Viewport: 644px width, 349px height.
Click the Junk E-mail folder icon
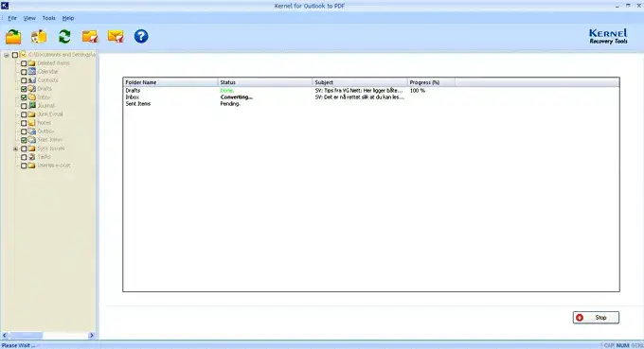tap(31, 114)
